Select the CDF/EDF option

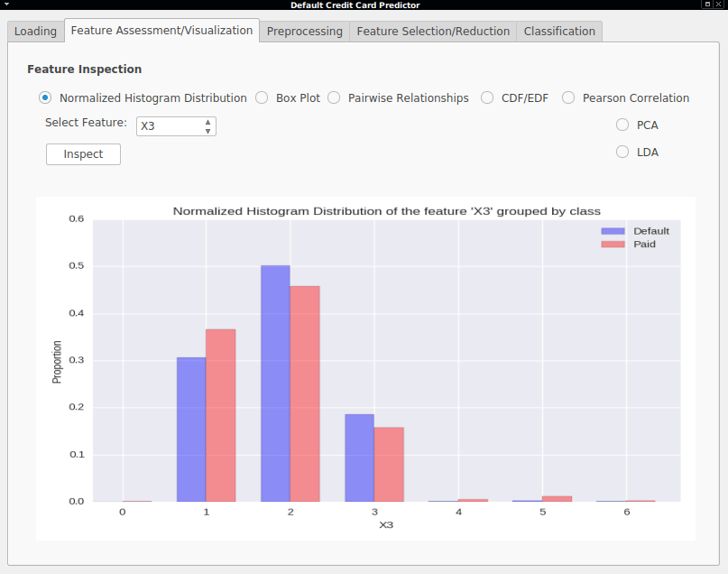[487, 97]
